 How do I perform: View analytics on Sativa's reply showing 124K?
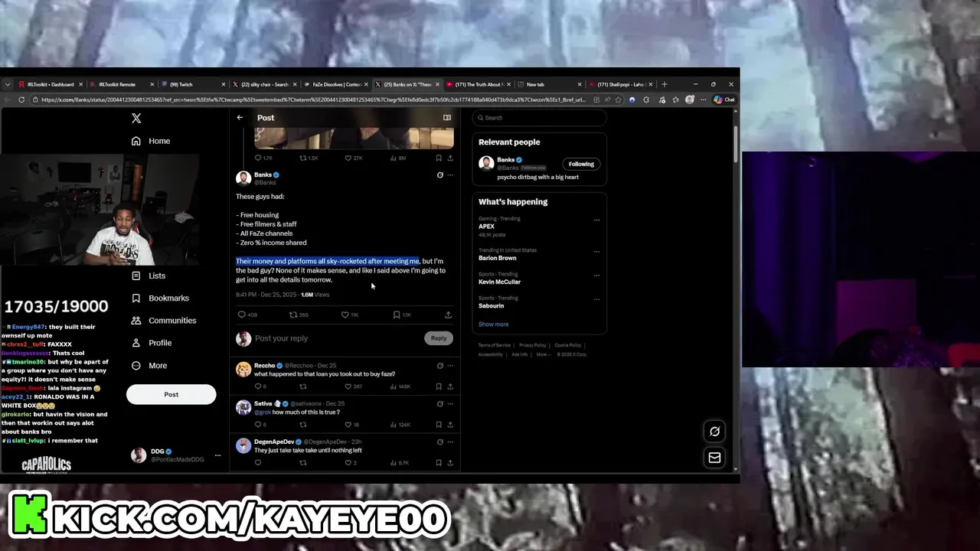tap(401, 425)
